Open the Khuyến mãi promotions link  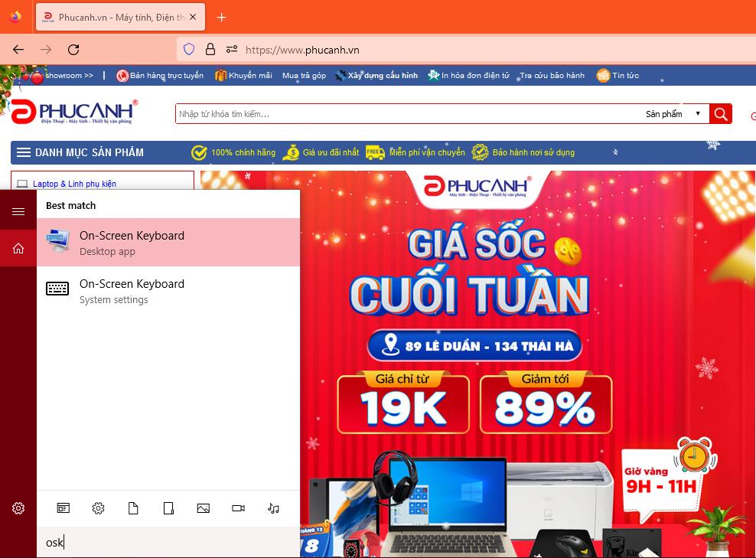pyautogui.click(x=243, y=75)
